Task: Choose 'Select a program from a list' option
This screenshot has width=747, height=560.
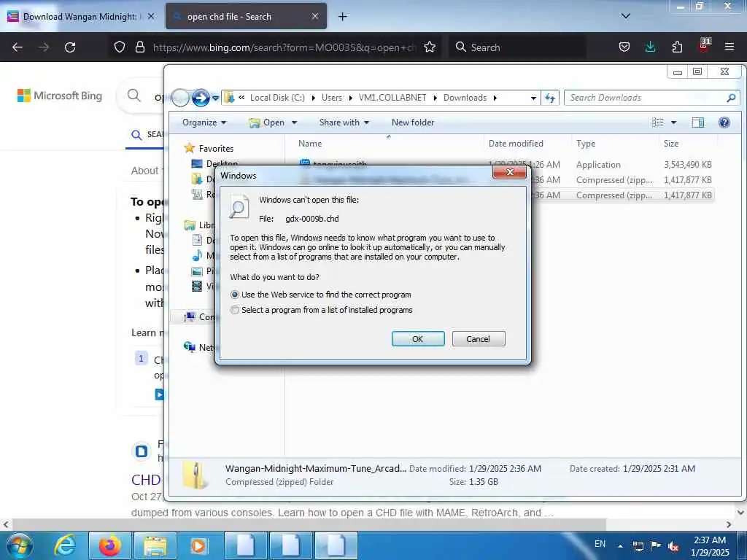Action: click(x=234, y=310)
